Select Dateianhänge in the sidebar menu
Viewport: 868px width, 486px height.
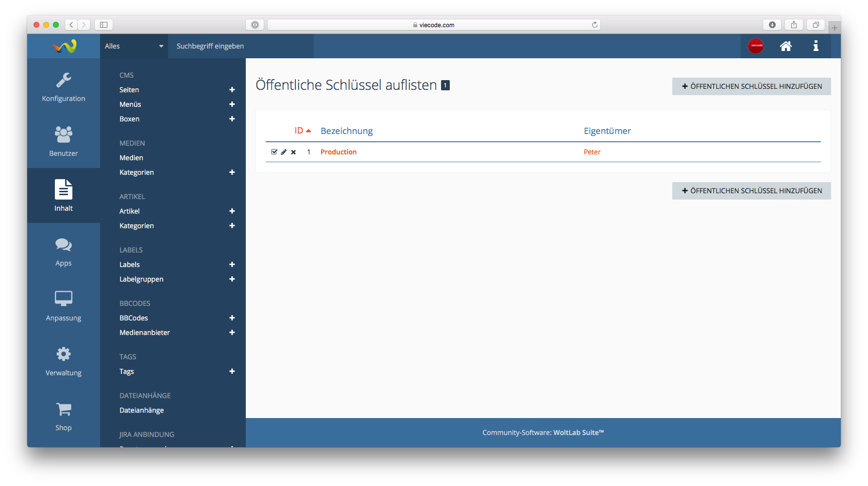tap(141, 410)
